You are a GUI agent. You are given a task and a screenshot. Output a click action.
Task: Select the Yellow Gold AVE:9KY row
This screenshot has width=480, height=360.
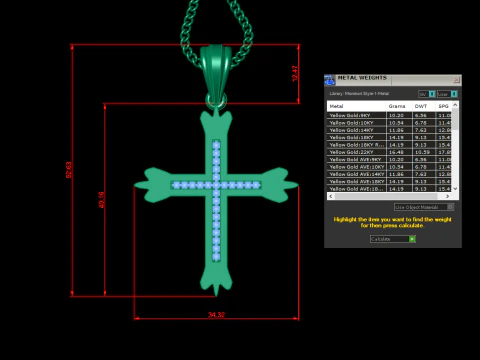[x=389, y=159]
